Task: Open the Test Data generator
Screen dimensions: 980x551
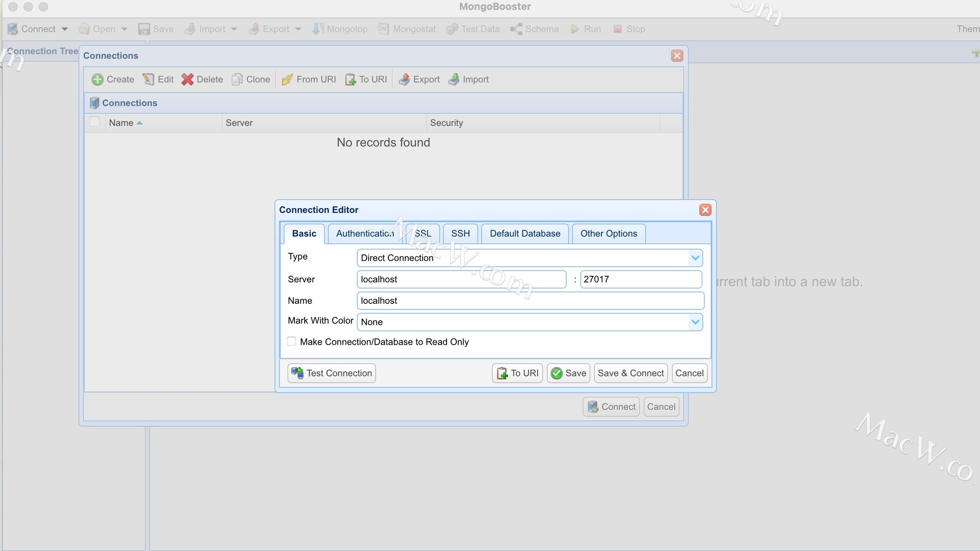Action: click(473, 29)
